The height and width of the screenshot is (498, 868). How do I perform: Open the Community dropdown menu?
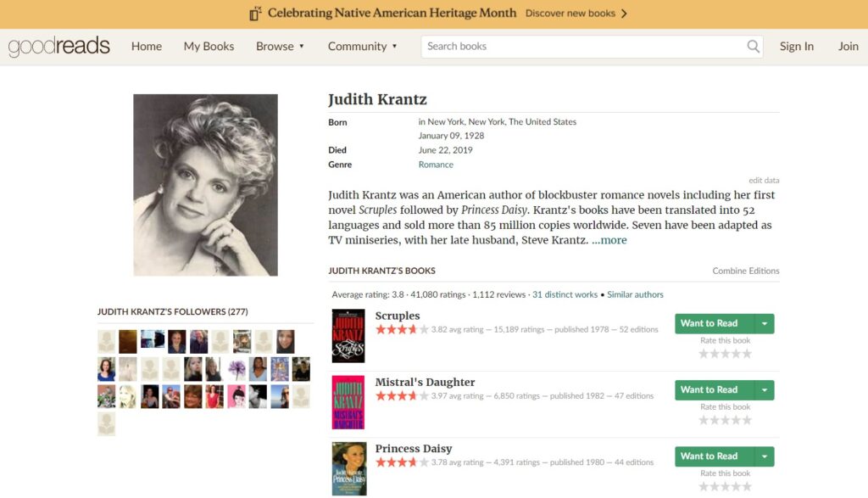pos(358,47)
